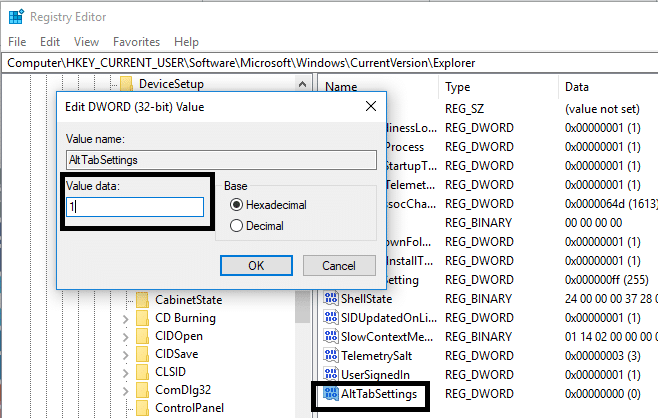The width and height of the screenshot is (658, 418).
Task: Choose the Decimal base radio button
Action: tap(236, 226)
